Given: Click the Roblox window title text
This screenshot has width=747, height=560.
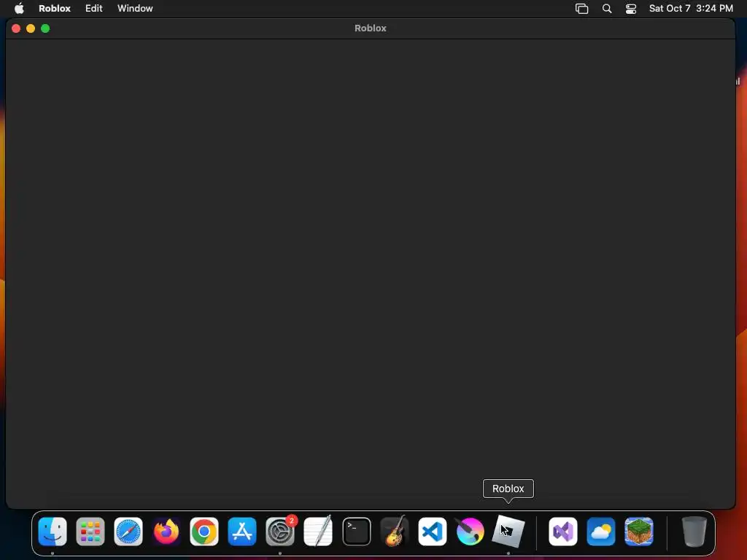Looking at the screenshot, I should (370, 28).
